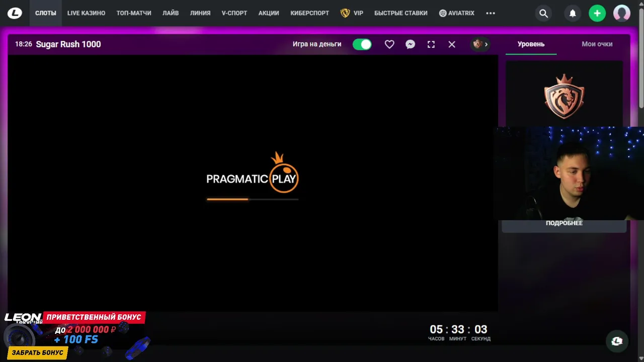This screenshot has width=644, height=362.
Task: Go to V-СПОРТ section
Action: [234, 13]
